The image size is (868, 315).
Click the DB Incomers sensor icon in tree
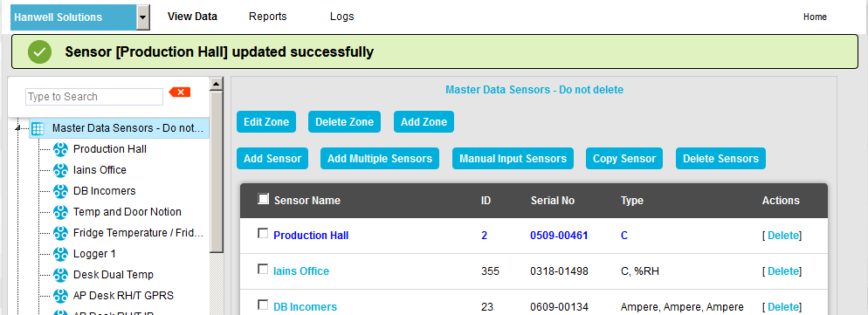pos(60,191)
